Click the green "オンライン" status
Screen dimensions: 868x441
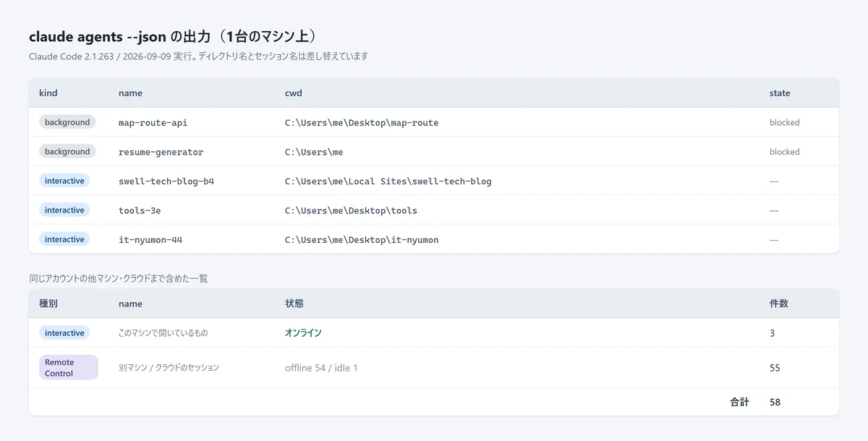click(303, 333)
